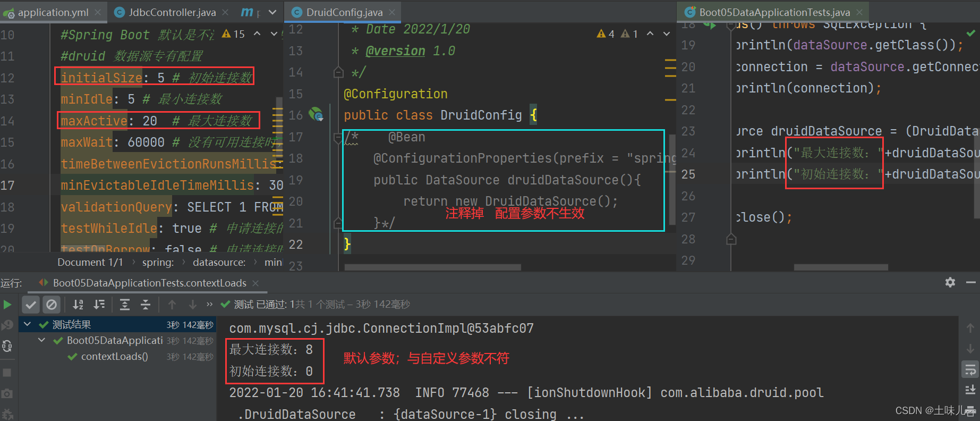Click Document 1/1 breadcrumb

(x=90, y=262)
